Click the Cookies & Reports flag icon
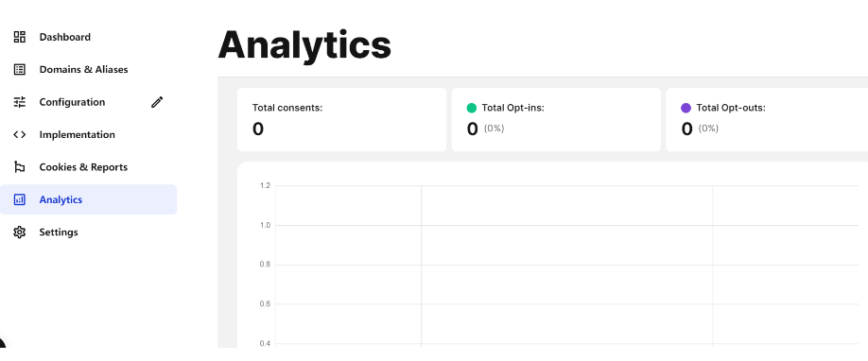The image size is (868, 361). [x=19, y=167]
